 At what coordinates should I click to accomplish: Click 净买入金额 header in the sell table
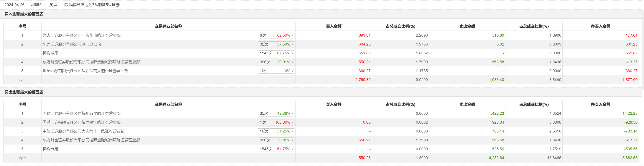coord(600,104)
